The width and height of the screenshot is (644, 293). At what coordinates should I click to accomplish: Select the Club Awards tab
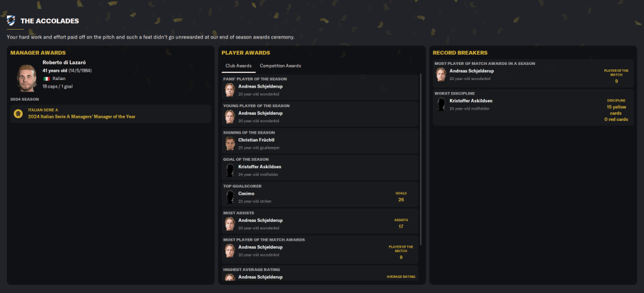coord(239,66)
